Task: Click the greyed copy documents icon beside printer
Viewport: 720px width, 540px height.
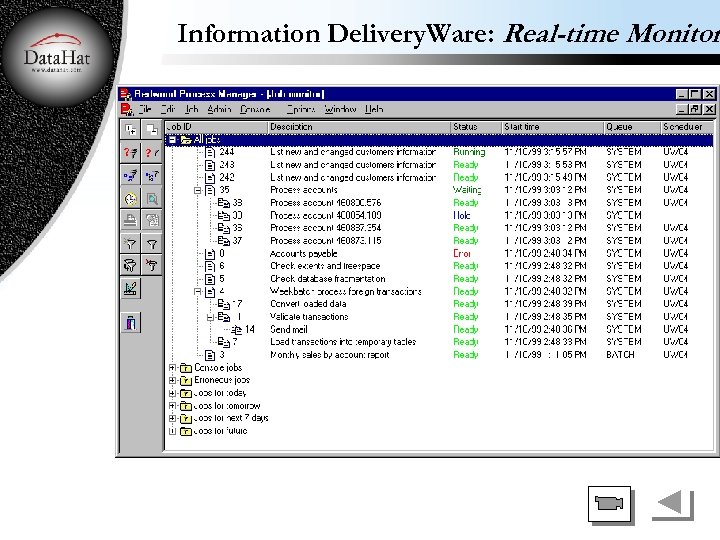Action: [152, 220]
